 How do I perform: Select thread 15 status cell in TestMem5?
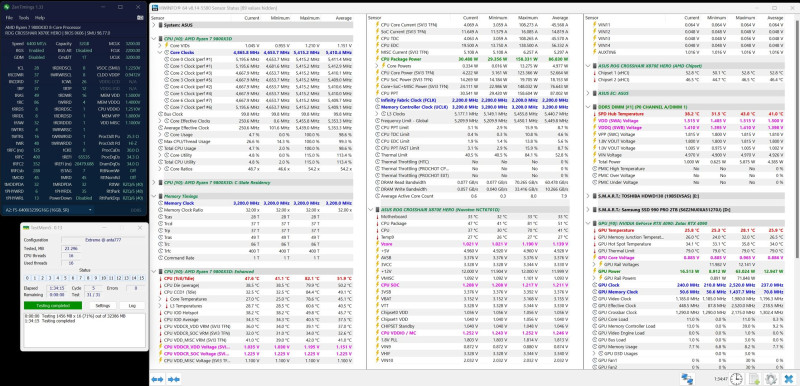click(x=142, y=278)
